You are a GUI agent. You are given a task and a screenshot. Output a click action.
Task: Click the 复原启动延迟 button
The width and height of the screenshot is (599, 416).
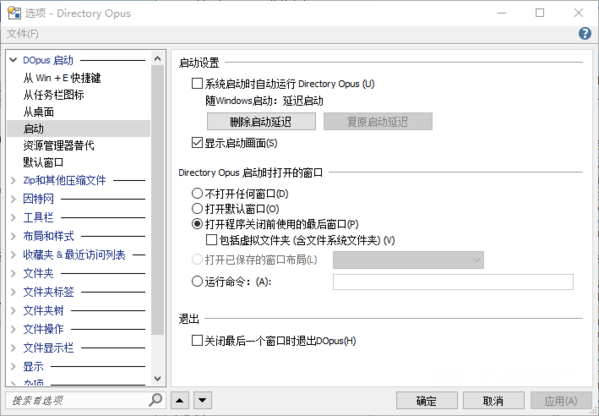(x=378, y=121)
